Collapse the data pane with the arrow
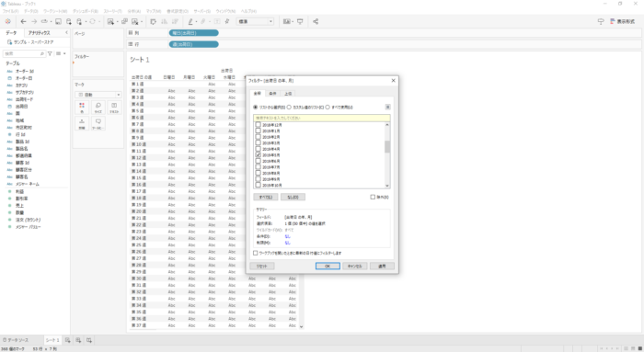644x352 pixels. (x=66, y=32)
